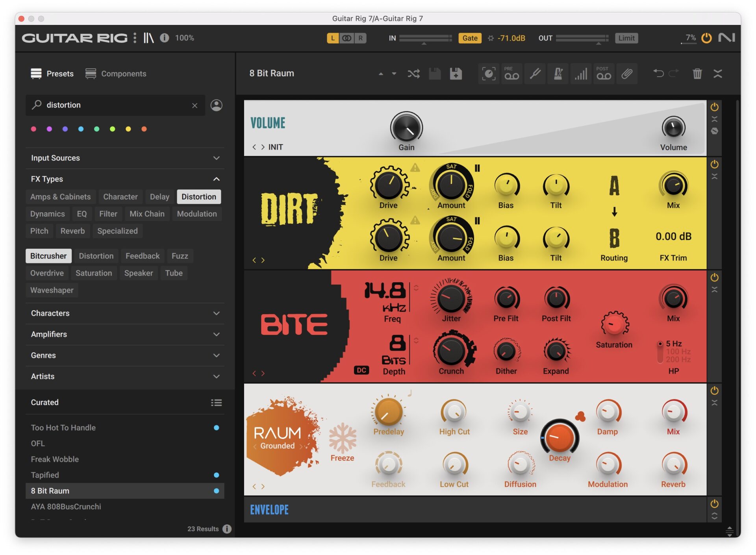Viewport: 756px width, 555px height.
Task: Toggle the POST tape deck icon
Action: point(604,74)
